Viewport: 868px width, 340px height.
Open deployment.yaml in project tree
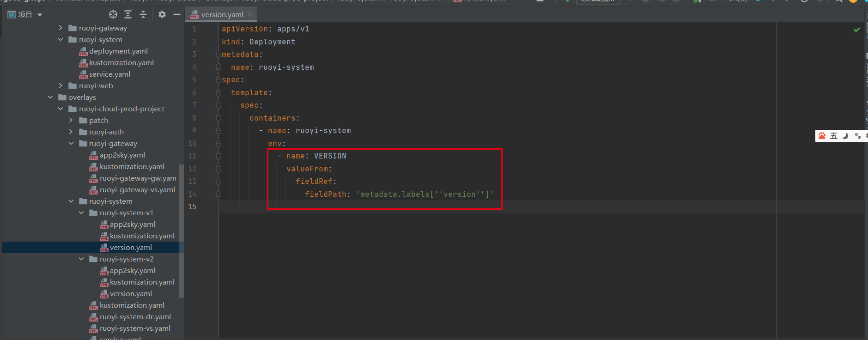118,51
